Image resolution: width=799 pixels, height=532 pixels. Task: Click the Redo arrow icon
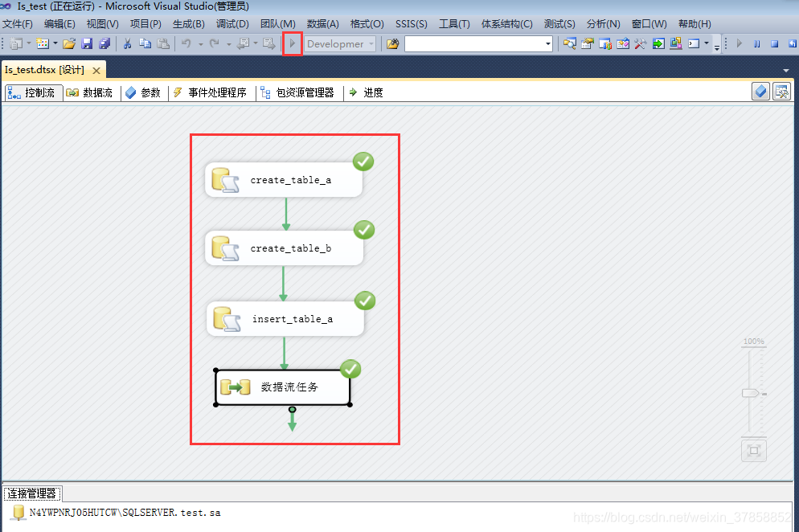215,44
